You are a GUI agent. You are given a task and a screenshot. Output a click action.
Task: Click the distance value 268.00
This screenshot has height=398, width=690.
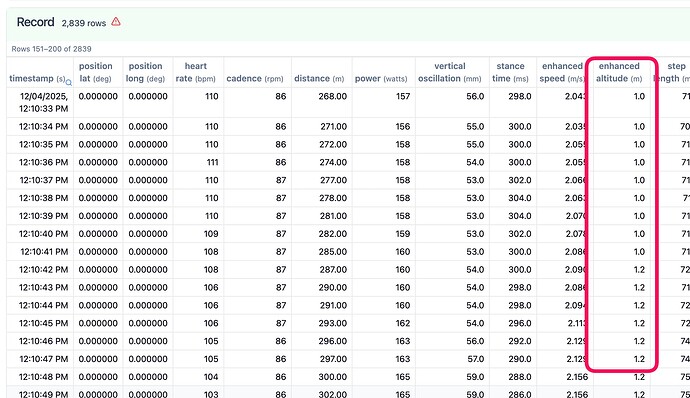pyautogui.click(x=333, y=96)
